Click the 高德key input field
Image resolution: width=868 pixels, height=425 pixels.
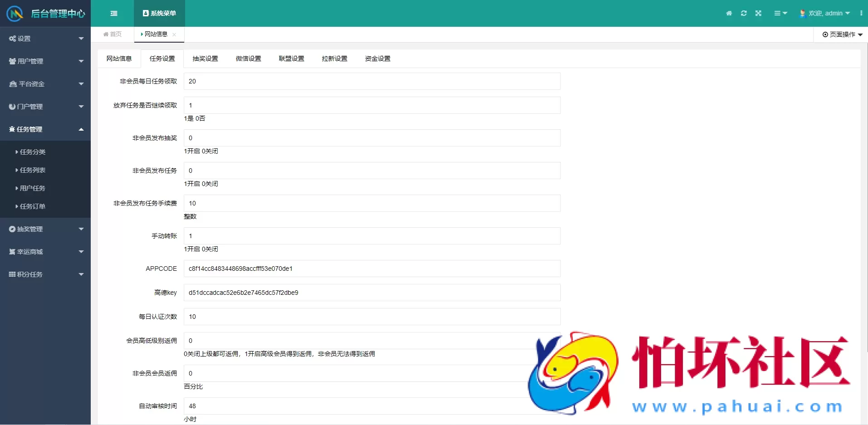tap(372, 293)
